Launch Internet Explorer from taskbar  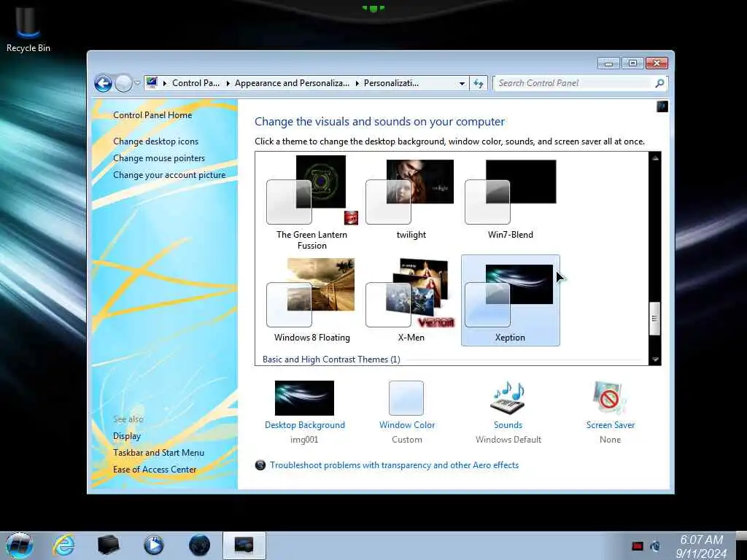coord(63,545)
